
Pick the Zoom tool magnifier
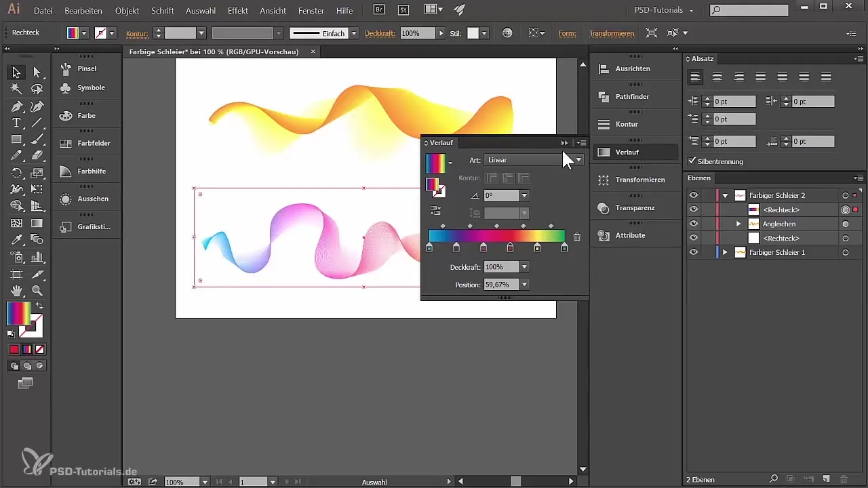pyautogui.click(x=37, y=291)
